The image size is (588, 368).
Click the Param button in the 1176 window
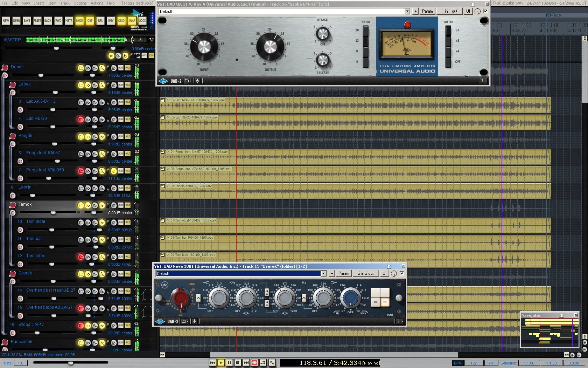click(427, 11)
